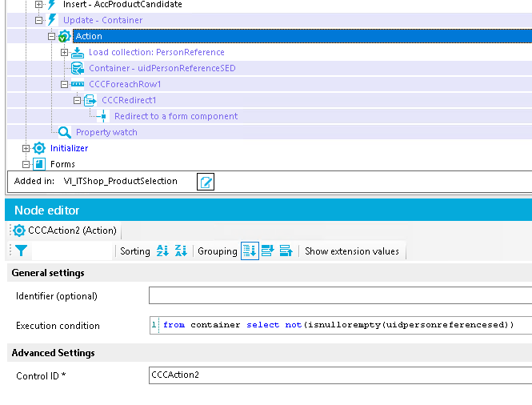Select the Initializer tree item
The image size is (532, 405).
70,148
